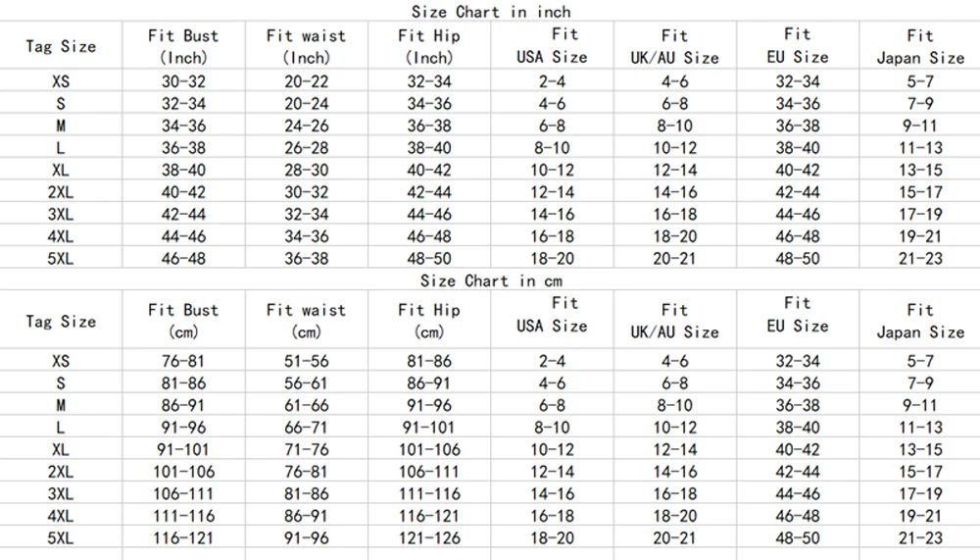Click the 5XL tag size in cm chart

[x=61, y=538]
